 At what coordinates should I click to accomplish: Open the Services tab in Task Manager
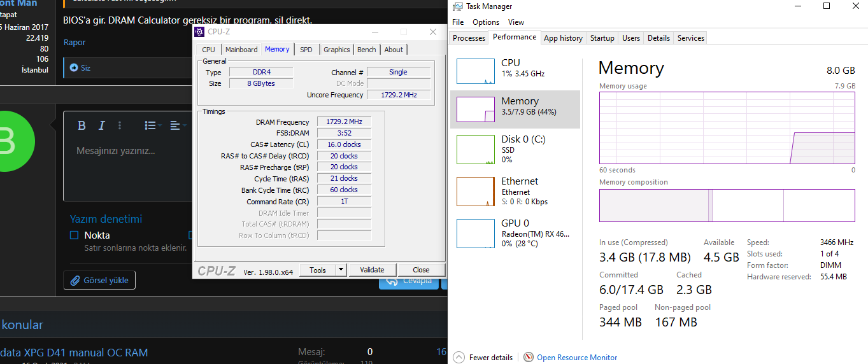(691, 38)
